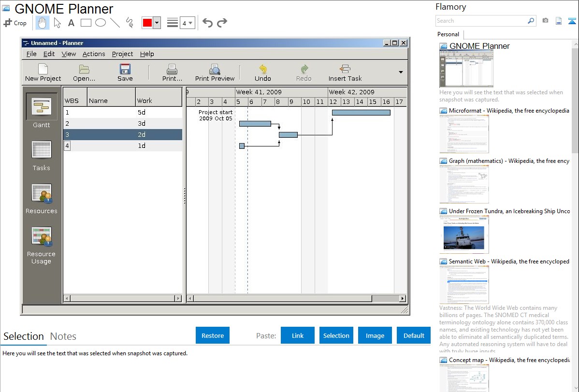The width and height of the screenshot is (579, 392).
Task: Click the Planner Undo toolbar button
Action: [x=263, y=73]
